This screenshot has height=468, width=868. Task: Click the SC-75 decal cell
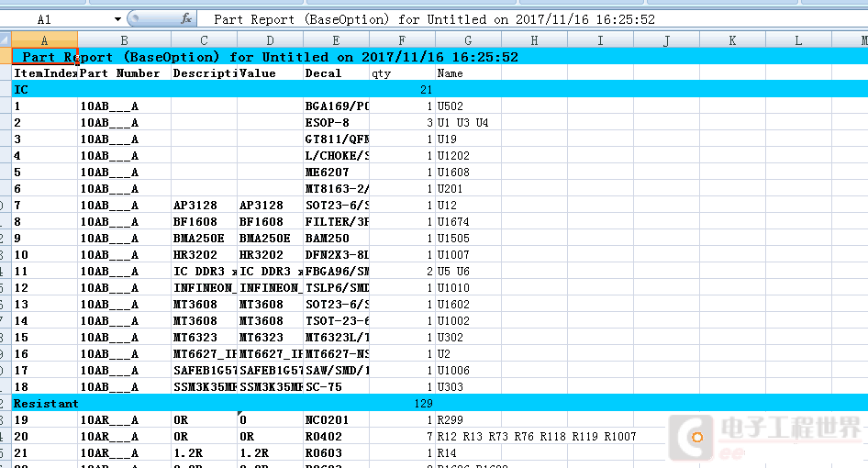[336, 386]
